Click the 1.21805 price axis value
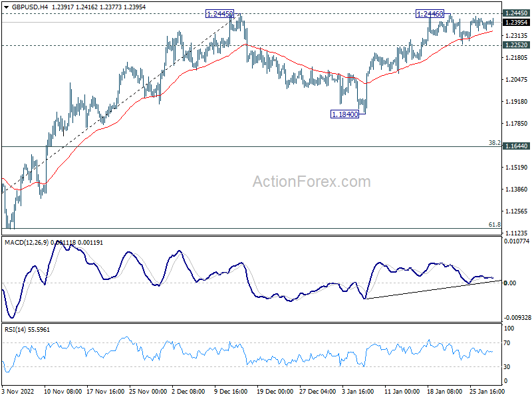 coord(517,58)
